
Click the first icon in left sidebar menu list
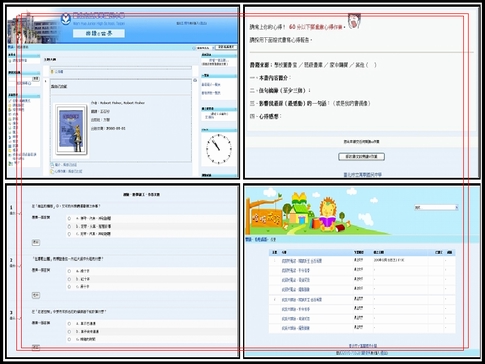pos(10,101)
